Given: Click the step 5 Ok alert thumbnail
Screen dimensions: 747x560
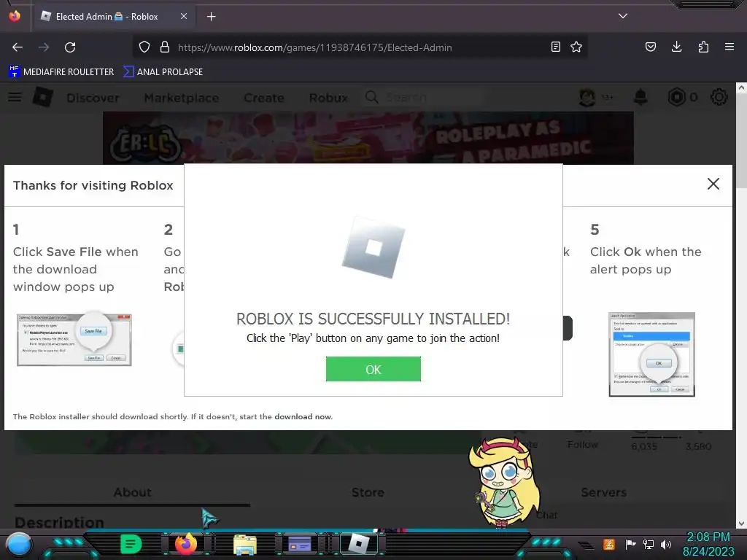Looking at the screenshot, I should pos(651,354).
